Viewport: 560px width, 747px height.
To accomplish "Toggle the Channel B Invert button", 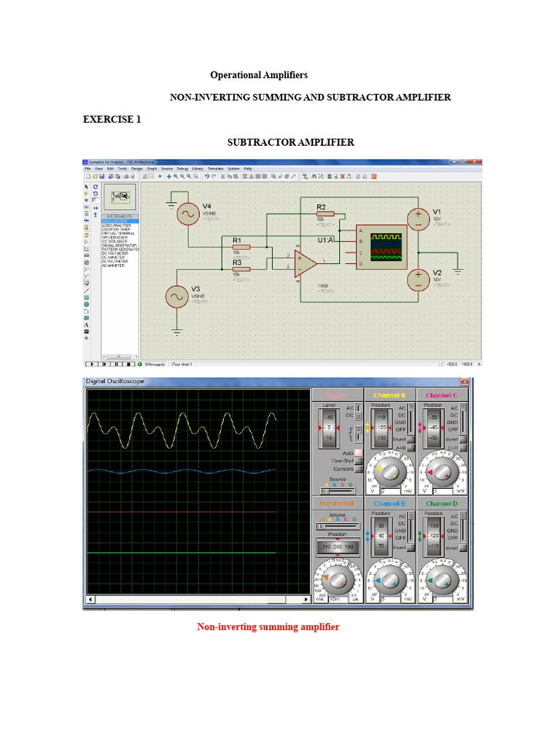I will [411, 548].
